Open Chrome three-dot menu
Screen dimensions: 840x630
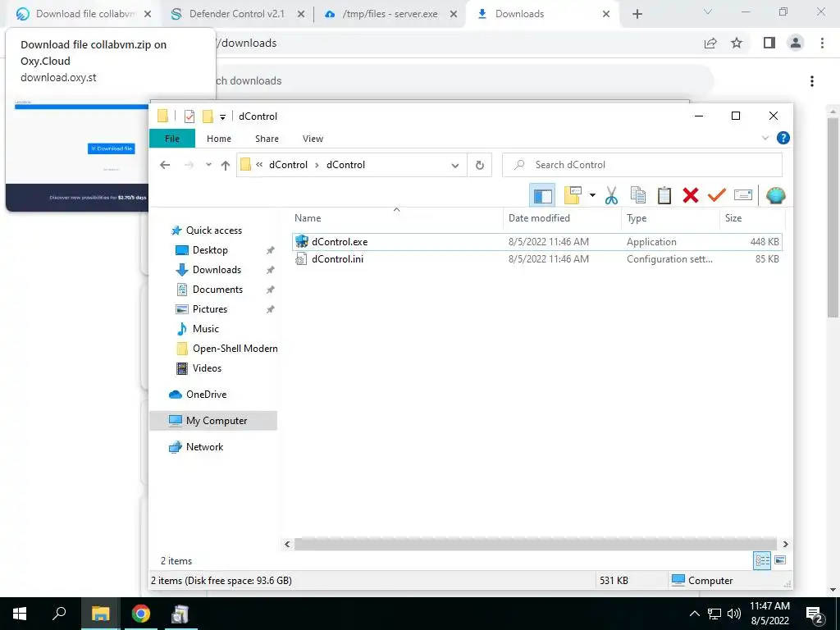tap(822, 43)
